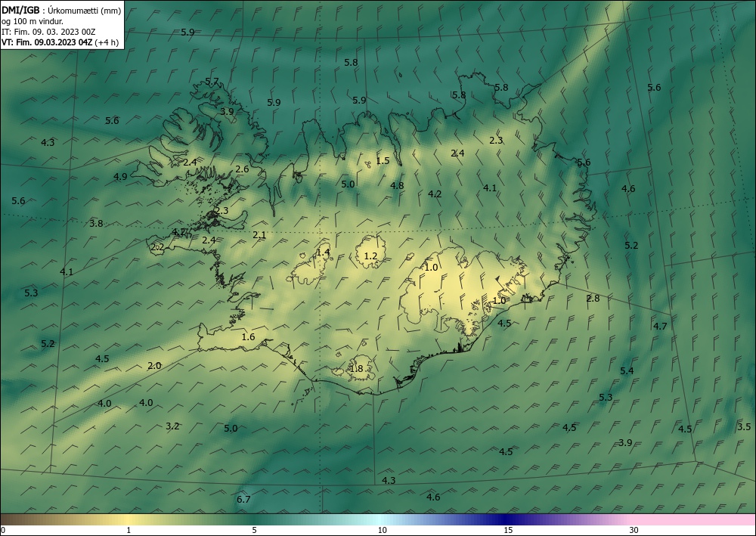Image resolution: width=756 pixels, height=536 pixels.
Task: Click the 1.5 value label
Action: [x=383, y=161]
